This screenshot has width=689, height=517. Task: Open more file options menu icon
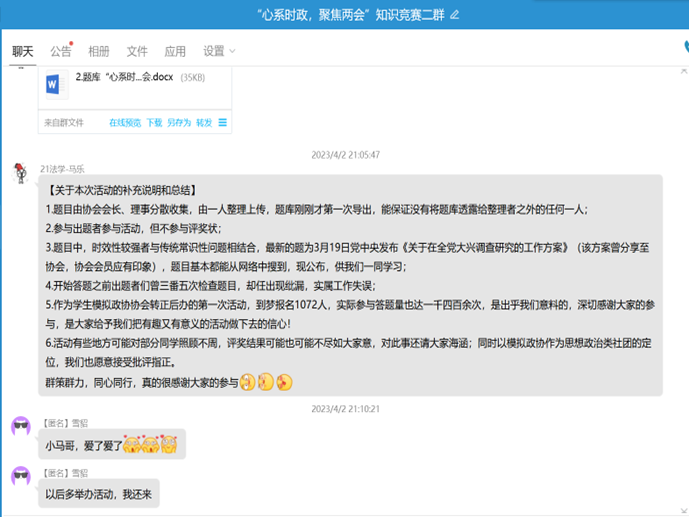coord(223,123)
